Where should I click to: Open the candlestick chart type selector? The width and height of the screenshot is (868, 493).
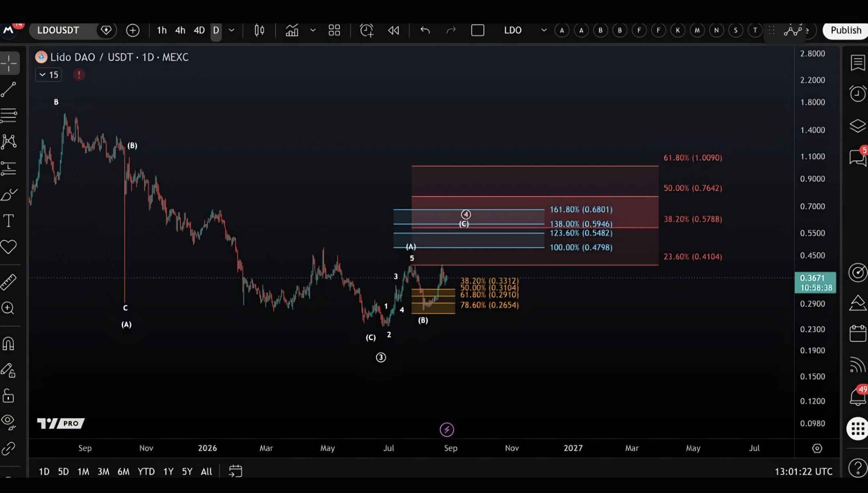(259, 30)
